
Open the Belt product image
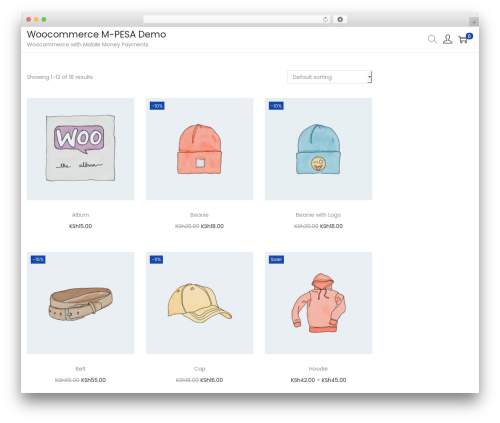80,303
